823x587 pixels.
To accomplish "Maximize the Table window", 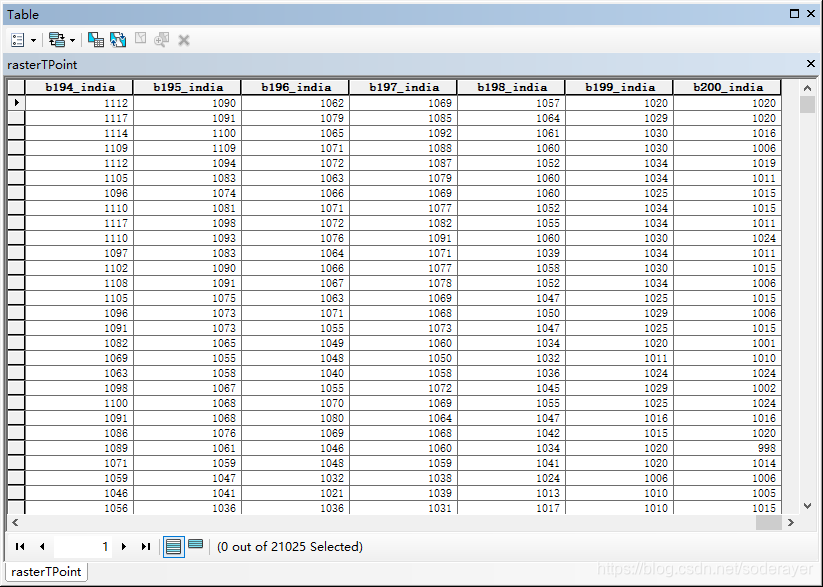I will tap(794, 14).
